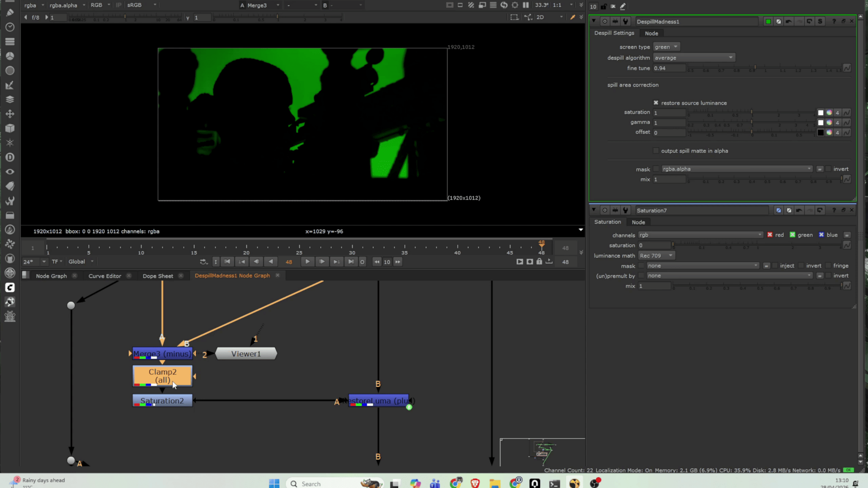This screenshot has width=868, height=488.
Task: Open Windows Start menu
Action: (x=274, y=483)
